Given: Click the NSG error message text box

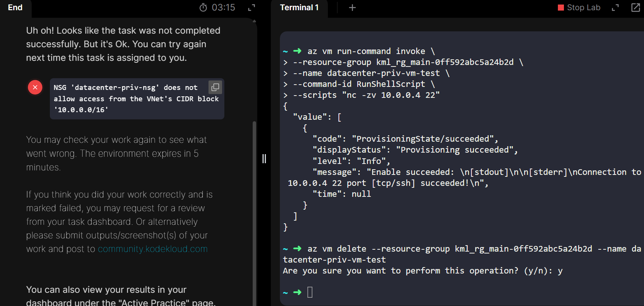Looking at the screenshot, I should coord(128,99).
